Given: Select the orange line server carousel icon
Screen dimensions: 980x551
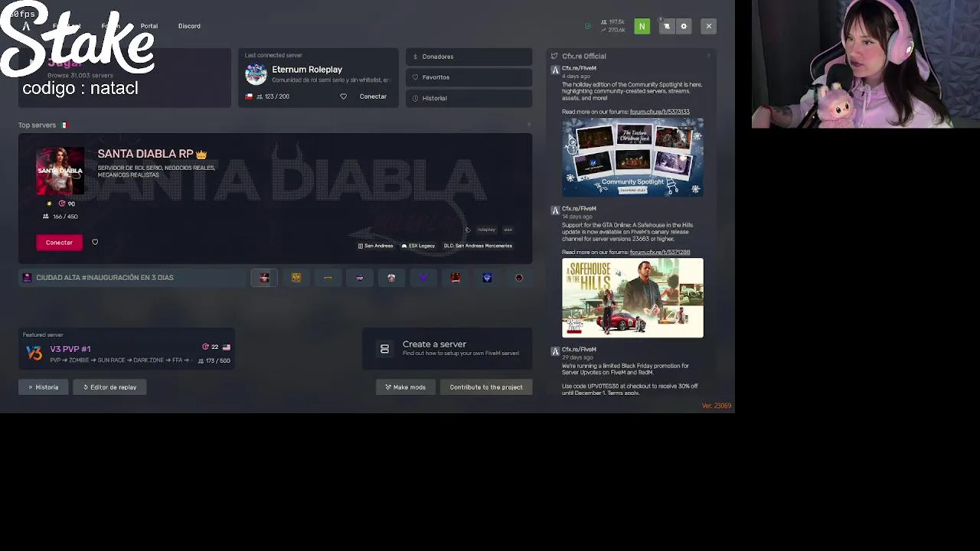Looking at the screenshot, I should (x=328, y=278).
